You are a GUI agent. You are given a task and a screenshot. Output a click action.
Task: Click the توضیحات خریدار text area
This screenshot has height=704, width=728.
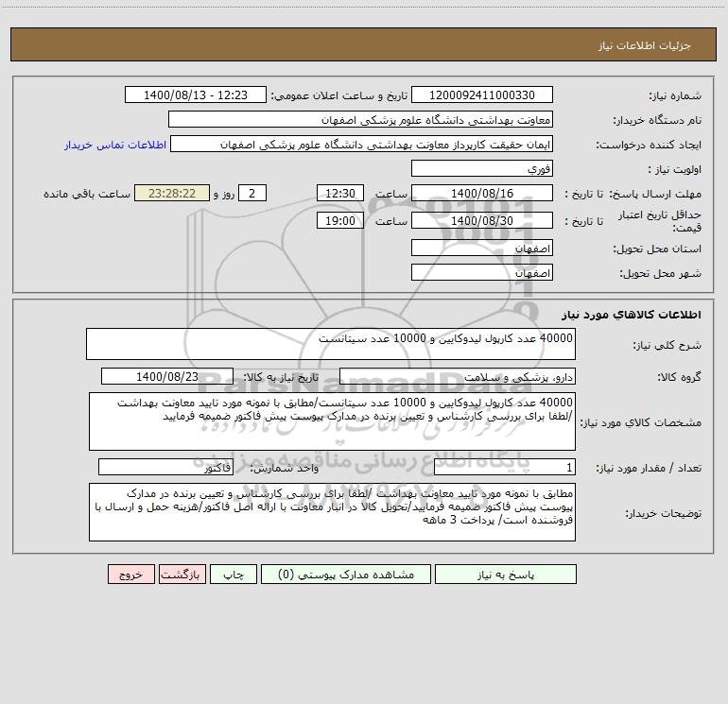coord(332,512)
